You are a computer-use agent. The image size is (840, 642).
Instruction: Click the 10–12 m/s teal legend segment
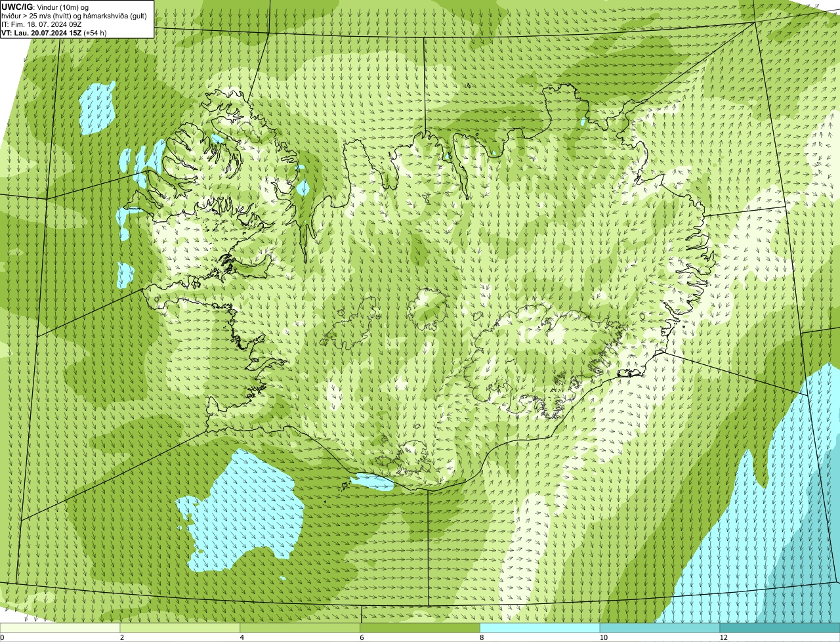pyautogui.click(x=660, y=628)
